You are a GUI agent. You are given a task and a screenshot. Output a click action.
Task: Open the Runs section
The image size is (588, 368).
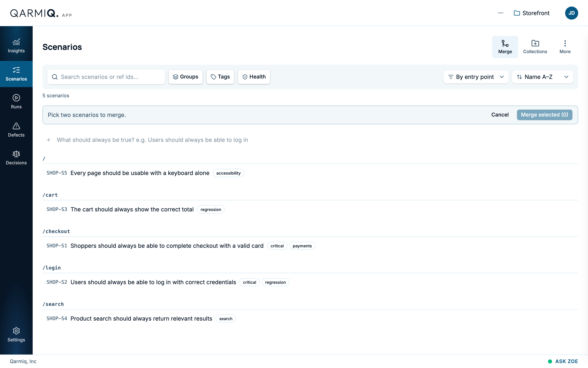[16, 102]
